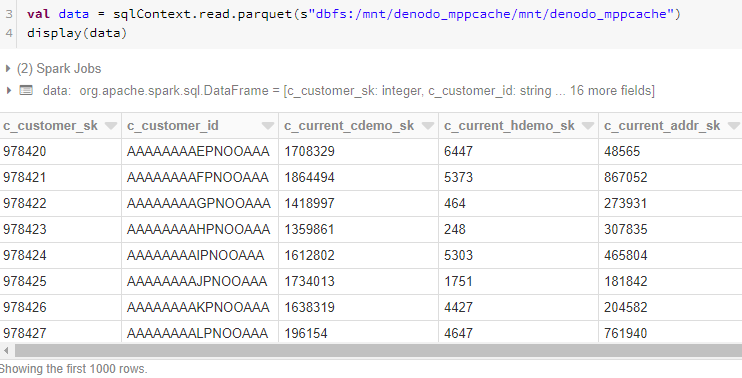Click customer id AAAAAAAAIPNOOAAA
This screenshot has height=378, width=742.
pyautogui.click(x=195, y=255)
